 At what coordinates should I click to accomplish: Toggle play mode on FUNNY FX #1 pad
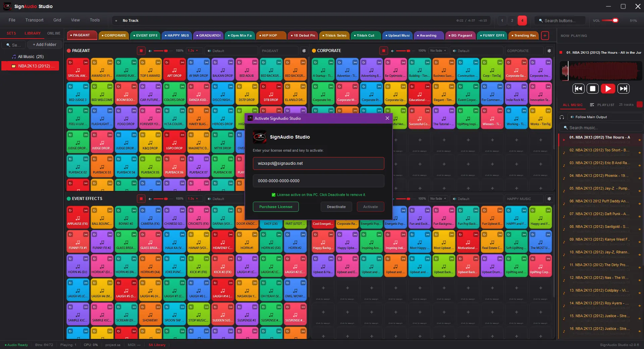70,235
